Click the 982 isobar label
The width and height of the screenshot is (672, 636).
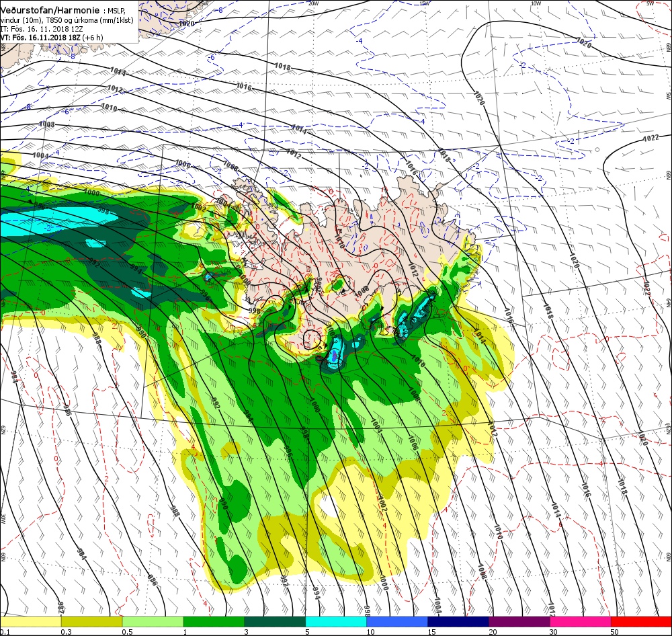(61, 608)
